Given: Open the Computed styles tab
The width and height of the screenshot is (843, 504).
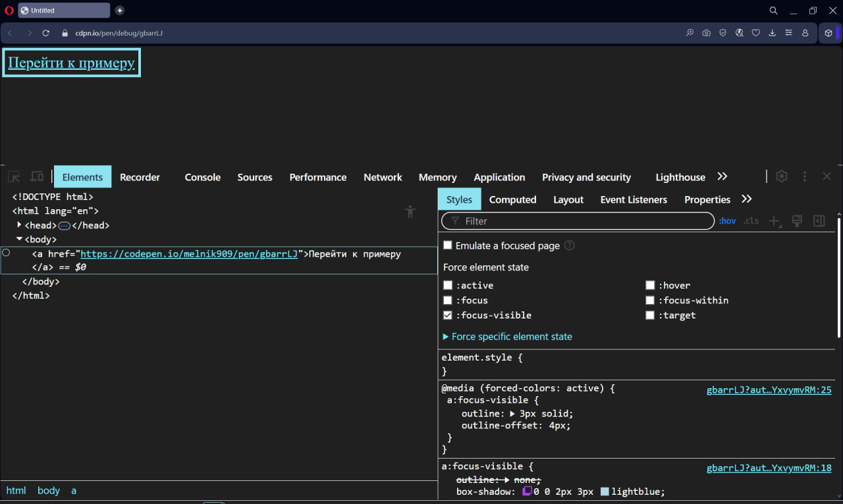Looking at the screenshot, I should pyautogui.click(x=512, y=199).
